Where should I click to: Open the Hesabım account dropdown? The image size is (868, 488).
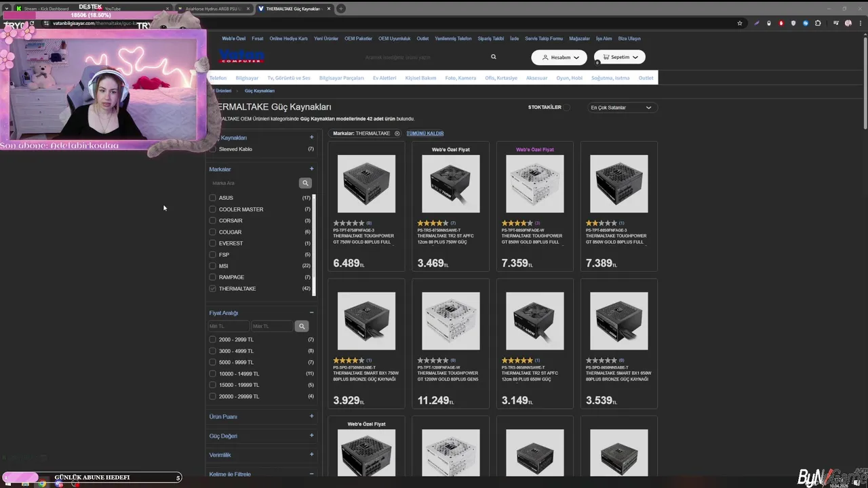point(559,57)
